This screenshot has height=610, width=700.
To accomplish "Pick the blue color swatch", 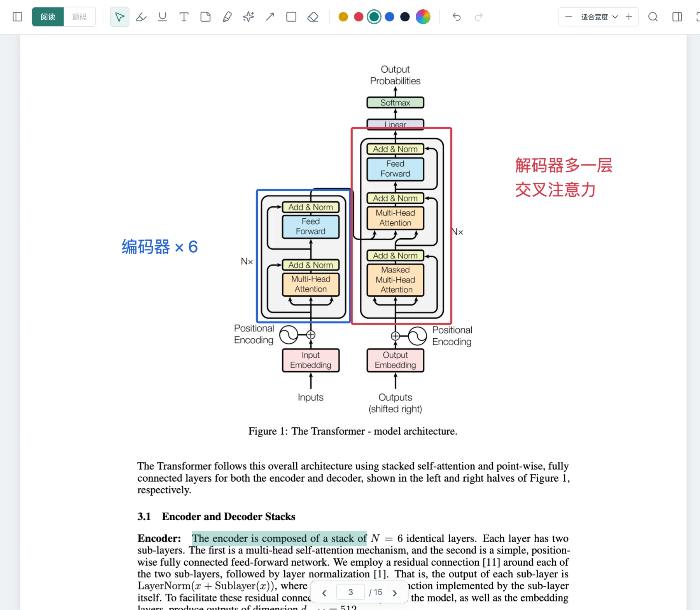I will coord(389,17).
